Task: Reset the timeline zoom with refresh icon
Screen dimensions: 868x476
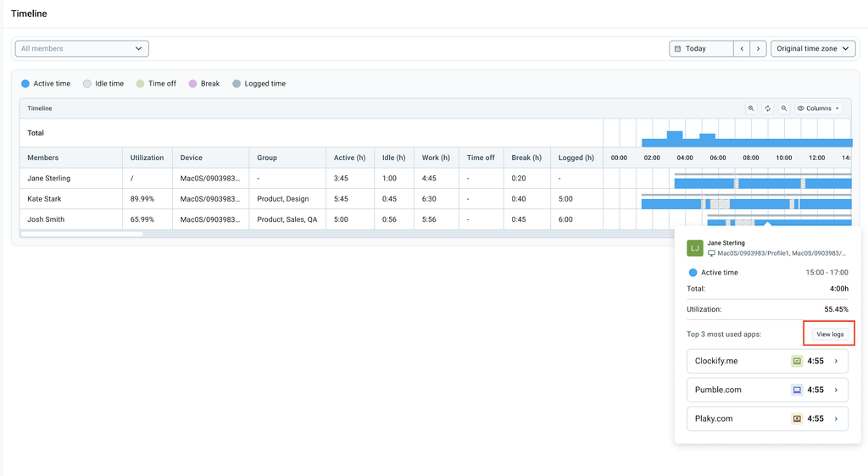Action: 767,108
